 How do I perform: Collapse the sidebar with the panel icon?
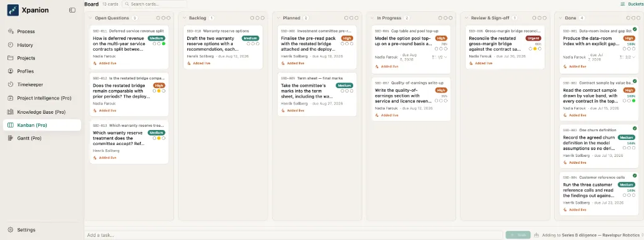coord(72,10)
